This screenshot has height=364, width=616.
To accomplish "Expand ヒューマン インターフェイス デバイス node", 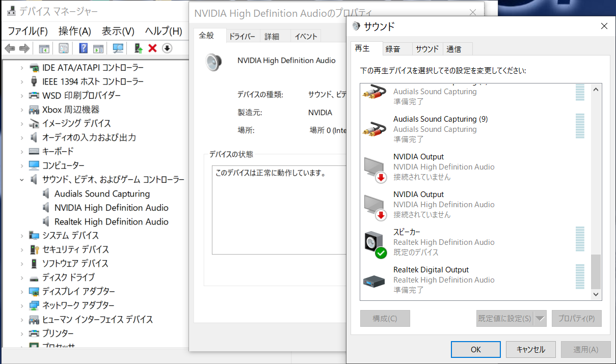I will point(22,320).
